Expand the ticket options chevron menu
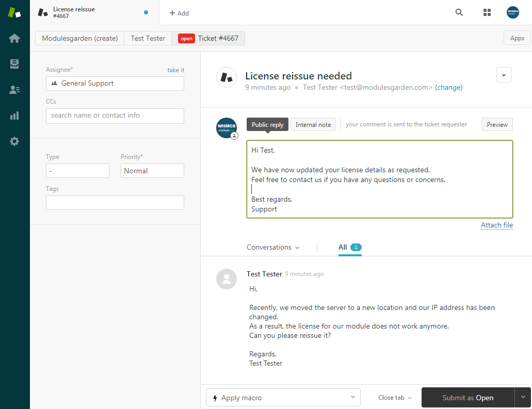The width and height of the screenshot is (532, 409). point(504,75)
